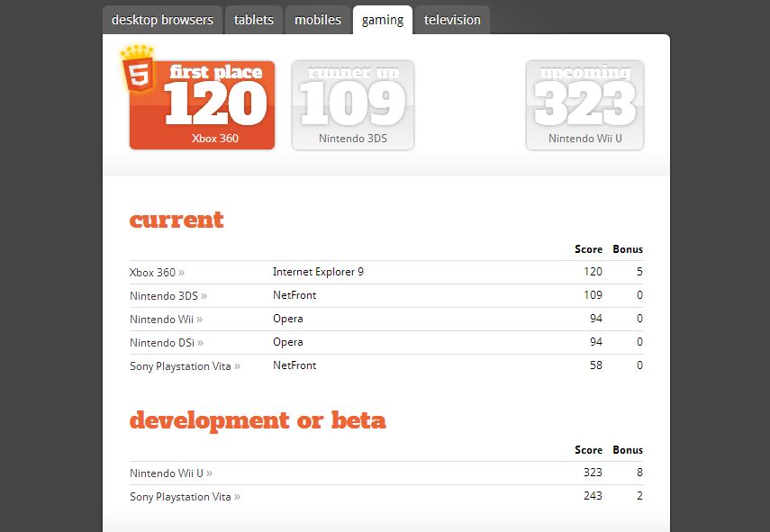Switch to the desktop browsers tab
The width and height of the screenshot is (770, 532).
pos(162,20)
